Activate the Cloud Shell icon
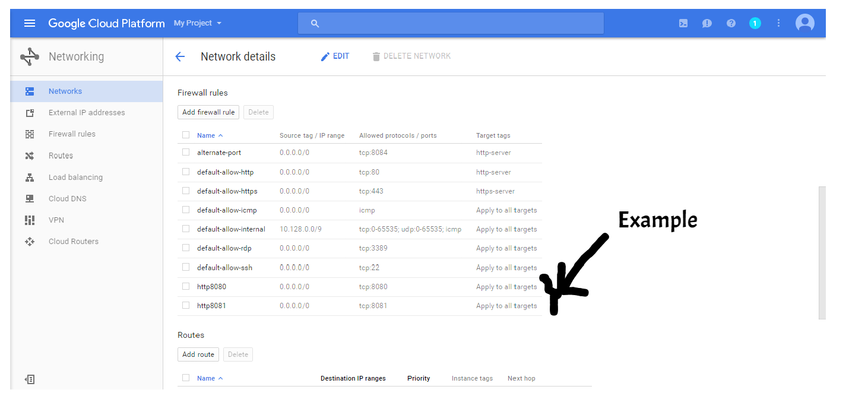868x399 pixels. pyautogui.click(x=683, y=23)
